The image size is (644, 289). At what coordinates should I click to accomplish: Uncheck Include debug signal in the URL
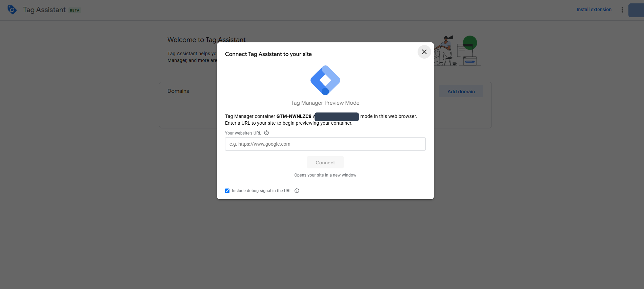point(227,191)
